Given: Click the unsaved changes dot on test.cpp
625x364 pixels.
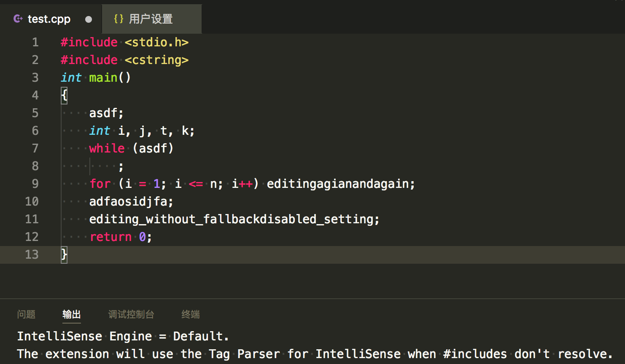Looking at the screenshot, I should (89, 19).
